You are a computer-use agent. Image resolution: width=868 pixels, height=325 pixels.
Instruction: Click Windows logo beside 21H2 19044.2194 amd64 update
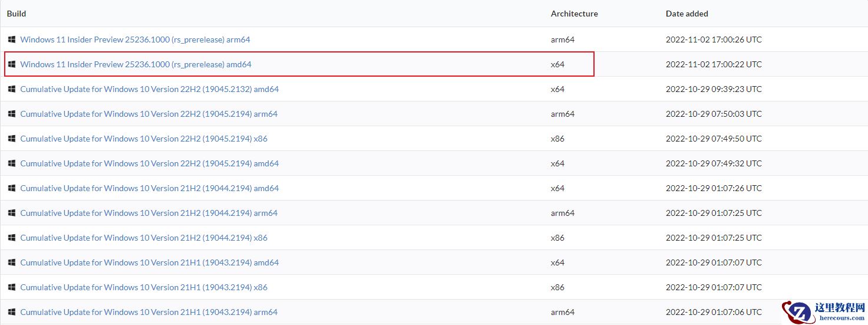pyautogui.click(x=11, y=188)
